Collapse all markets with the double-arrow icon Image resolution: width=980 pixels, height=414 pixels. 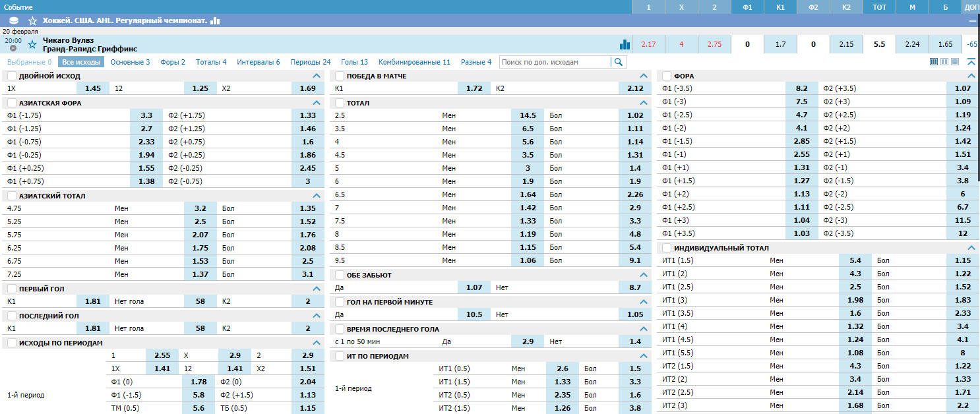971,62
